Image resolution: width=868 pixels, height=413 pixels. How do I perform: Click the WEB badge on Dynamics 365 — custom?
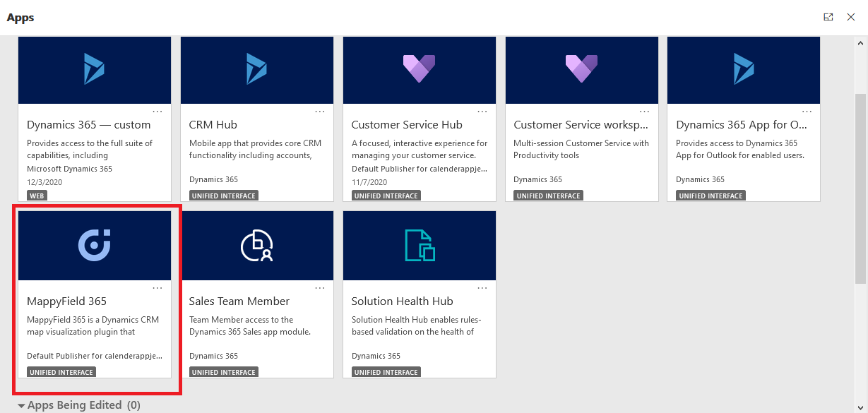coord(36,196)
